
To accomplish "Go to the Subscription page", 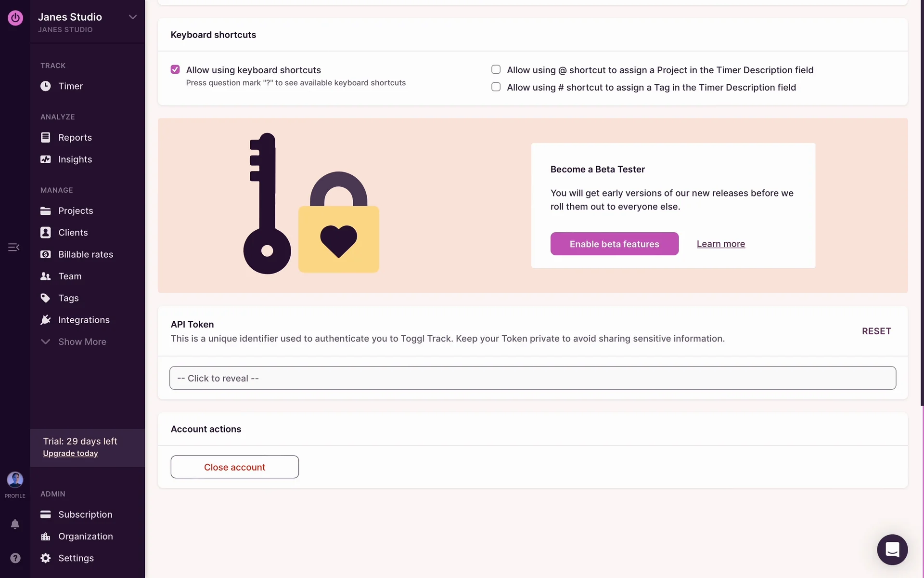I will (x=85, y=514).
